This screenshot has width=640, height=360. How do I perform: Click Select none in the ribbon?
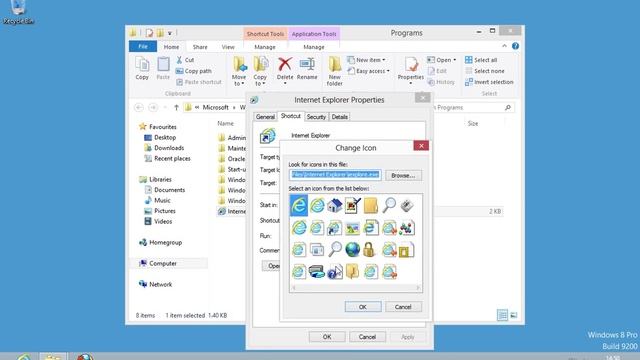(x=484, y=71)
